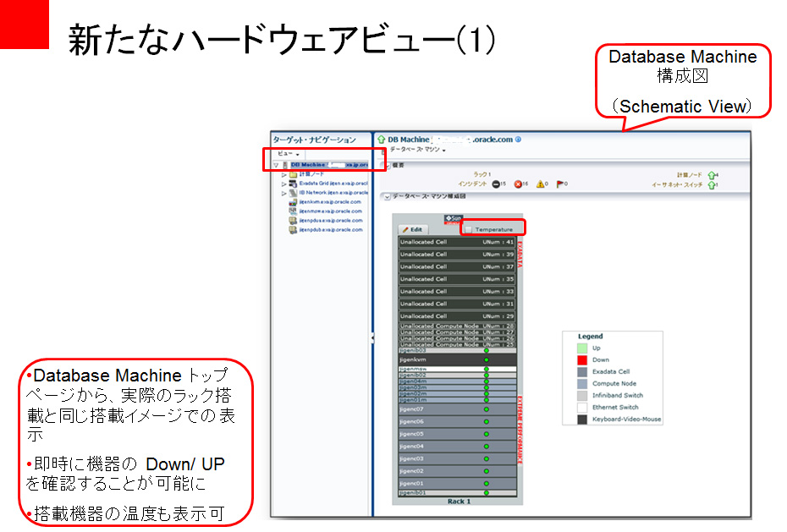Select the jigen04m compute node row
The height and width of the screenshot is (532, 787).
457,381
